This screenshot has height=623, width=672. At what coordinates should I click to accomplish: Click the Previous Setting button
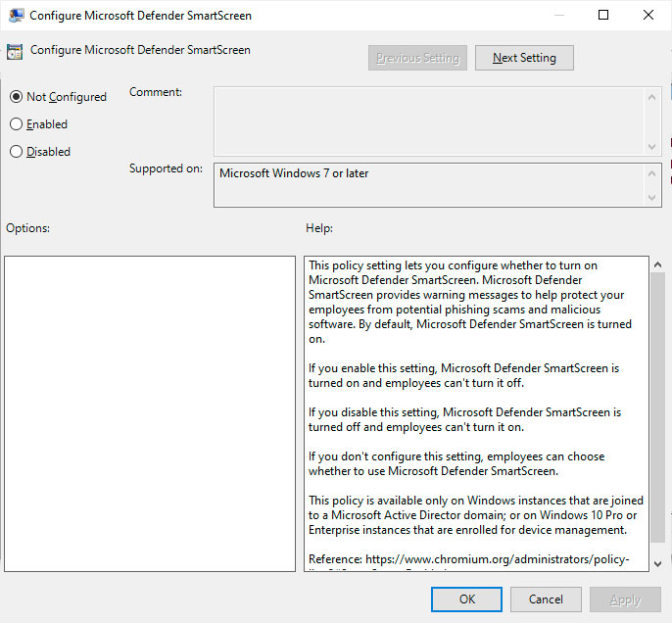[417, 58]
